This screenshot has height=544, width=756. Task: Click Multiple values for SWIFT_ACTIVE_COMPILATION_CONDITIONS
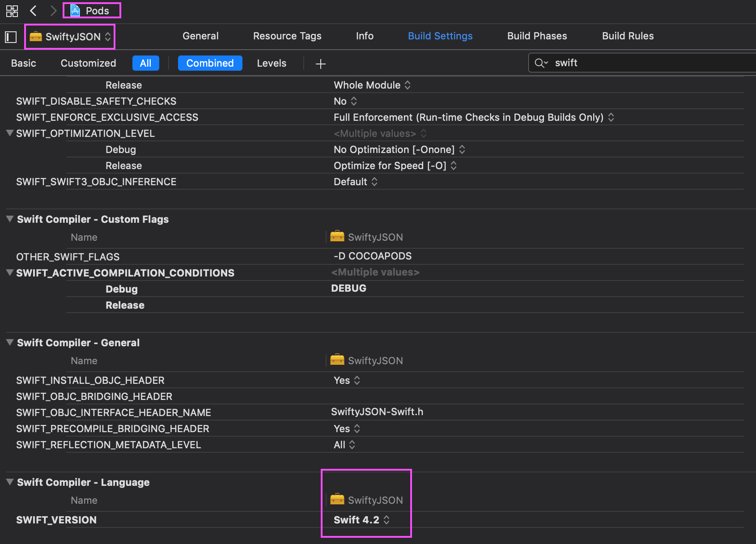click(375, 272)
